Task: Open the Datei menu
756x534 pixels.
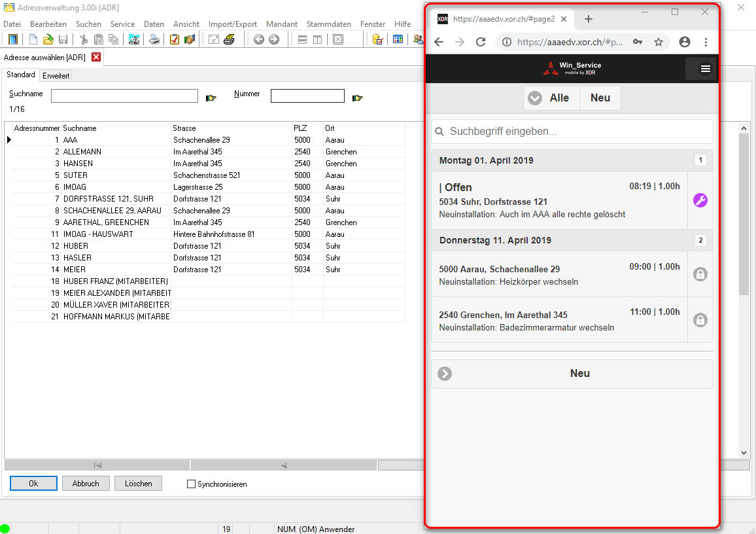Action: pos(12,24)
